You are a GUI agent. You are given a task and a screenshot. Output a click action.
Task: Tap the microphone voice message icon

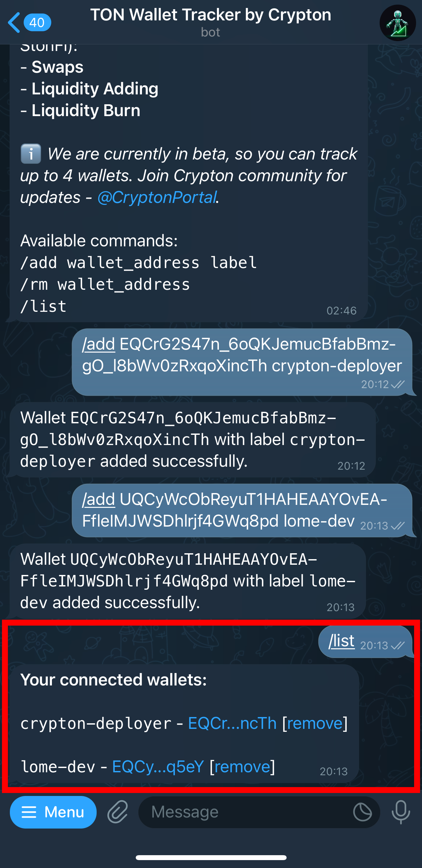401,812
